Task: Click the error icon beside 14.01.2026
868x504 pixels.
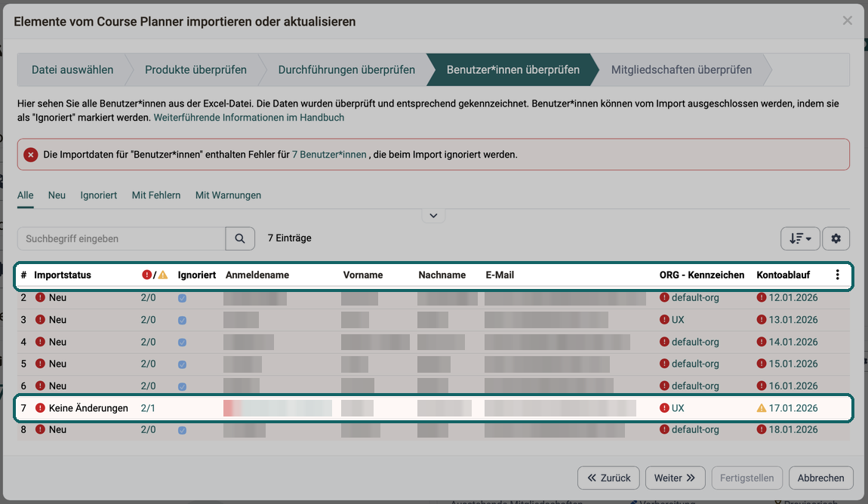Action: [x=761, y=342]
